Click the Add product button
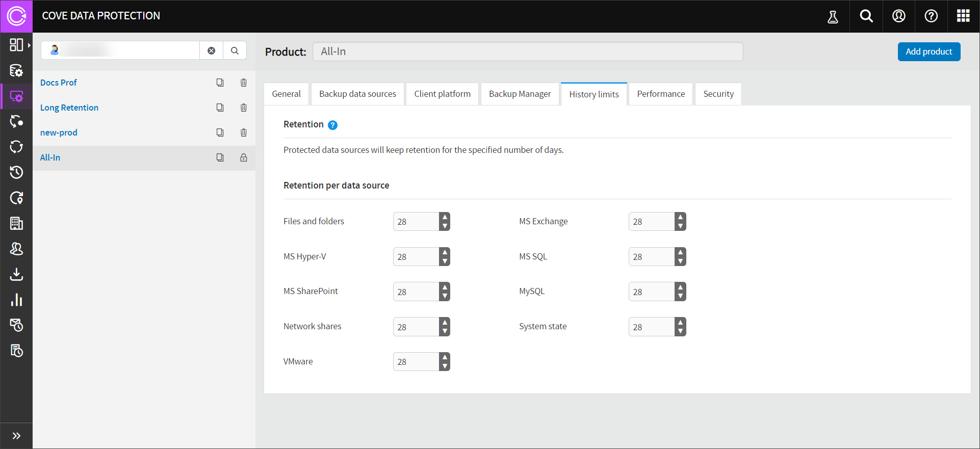 [929, 51]
